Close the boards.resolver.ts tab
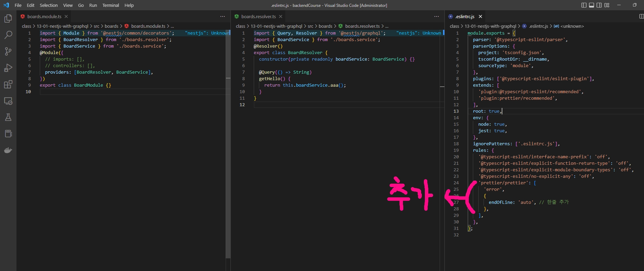 [281, 16]
